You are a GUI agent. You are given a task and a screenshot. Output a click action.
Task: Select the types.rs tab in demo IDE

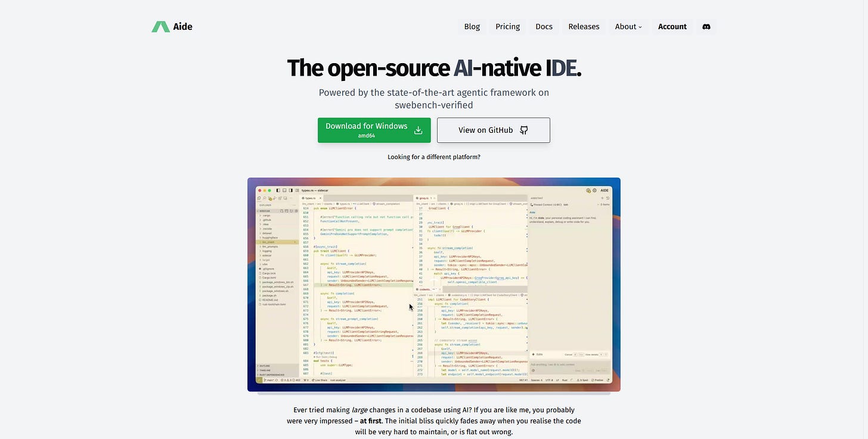[312, 198]
